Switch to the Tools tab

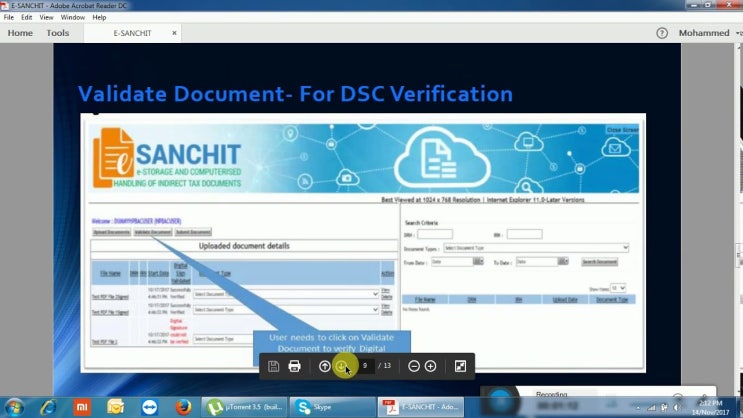tap(57, 33)
